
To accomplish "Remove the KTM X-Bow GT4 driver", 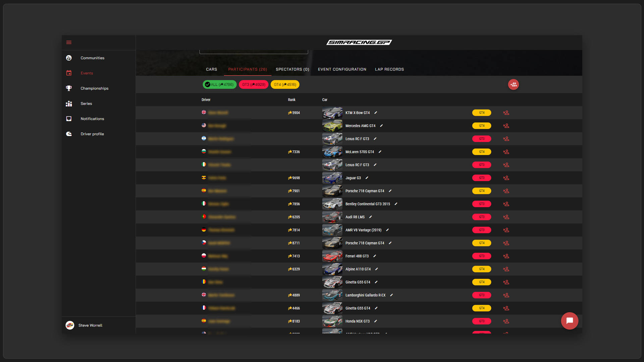I will pyautogui.click(x=506, y=113).
